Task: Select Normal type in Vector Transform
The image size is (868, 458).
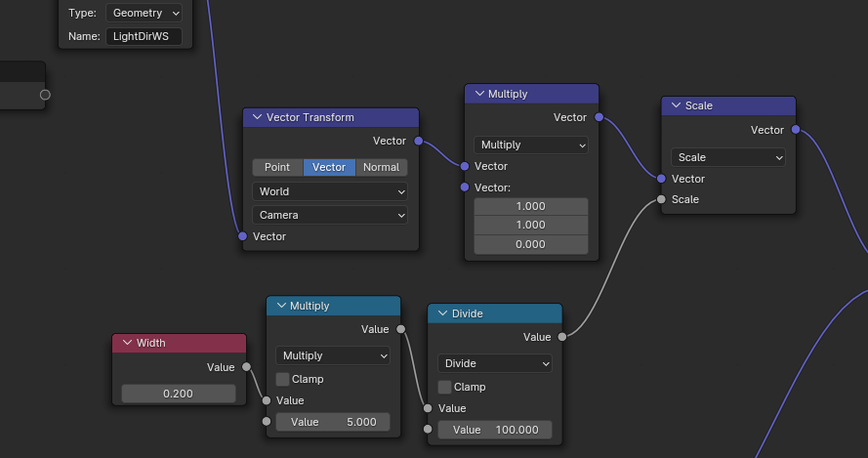Action: 381,167
